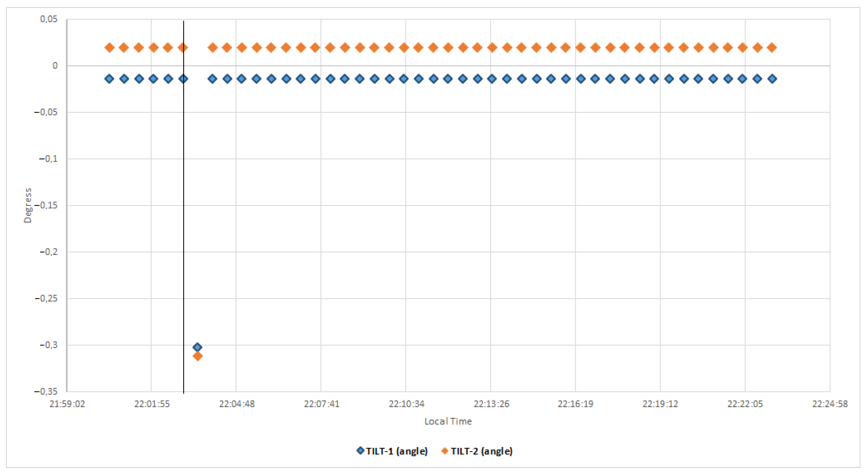868x475 pixels.
Task: Click the 21:59:02 time axis label
Action: click(x=67, y=404)
